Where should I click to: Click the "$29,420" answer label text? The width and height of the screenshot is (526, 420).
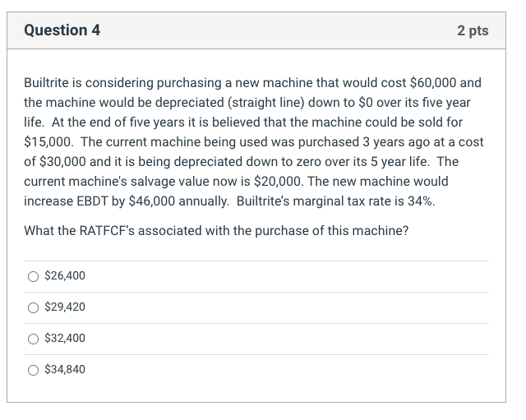[x=64, y=307]
